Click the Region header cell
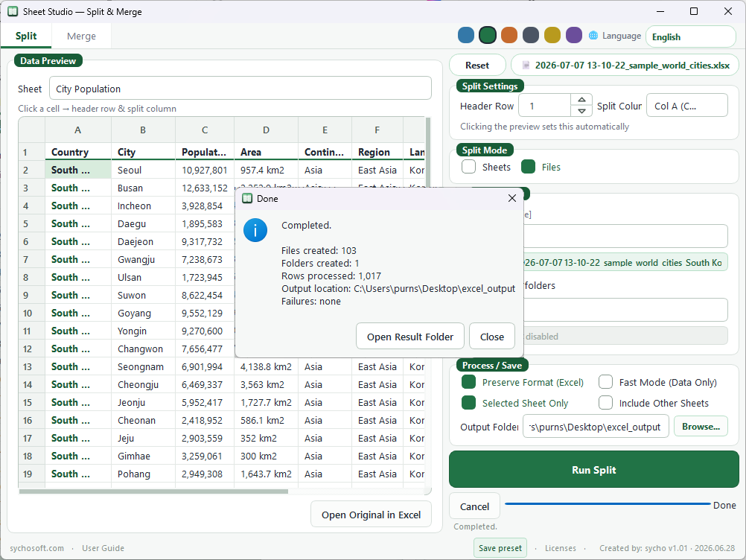The height and width of the screenshot is (560, 746). click(377, 152)
